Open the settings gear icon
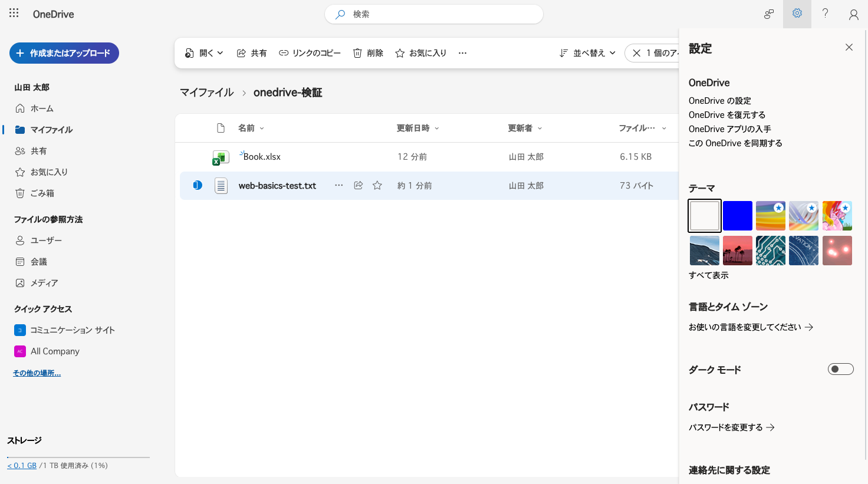Screen dimensions: 868x484 coord(797,14)
